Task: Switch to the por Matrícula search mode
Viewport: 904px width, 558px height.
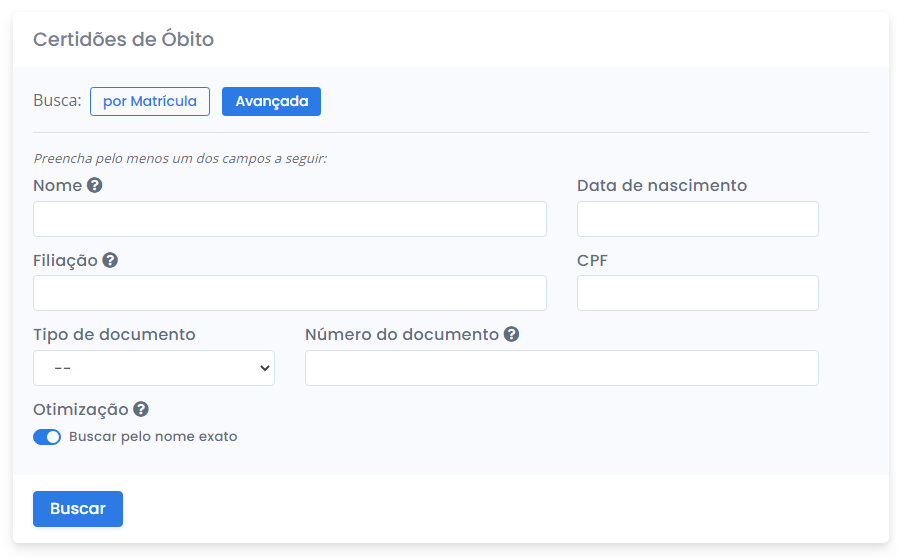Action: click(x=150, y=102)
